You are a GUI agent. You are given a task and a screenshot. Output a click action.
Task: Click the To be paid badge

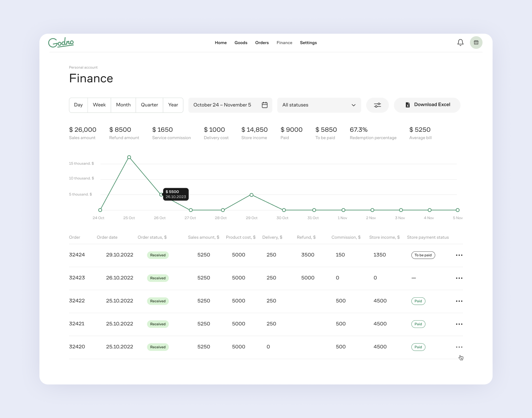[423, 255]
